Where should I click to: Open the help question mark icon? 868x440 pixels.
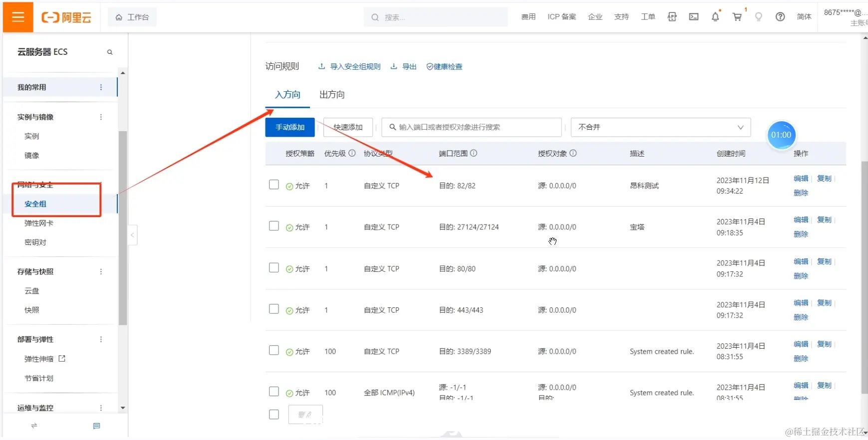tap(780, 17)
